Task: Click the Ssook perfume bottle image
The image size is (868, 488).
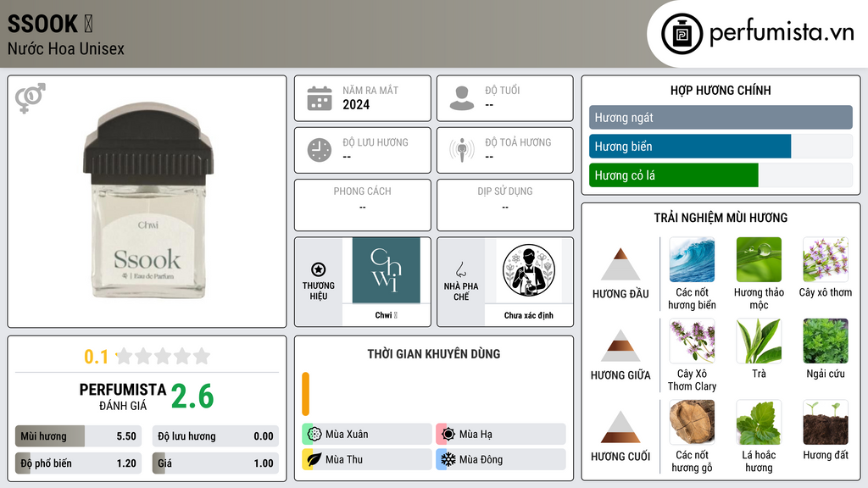Action: (x=147, y=200)
